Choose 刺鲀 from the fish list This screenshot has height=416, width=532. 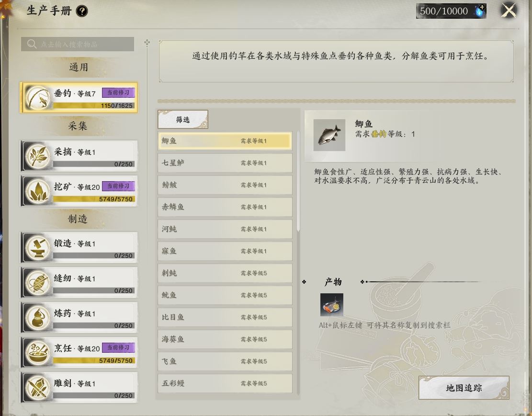click(225, 273)
